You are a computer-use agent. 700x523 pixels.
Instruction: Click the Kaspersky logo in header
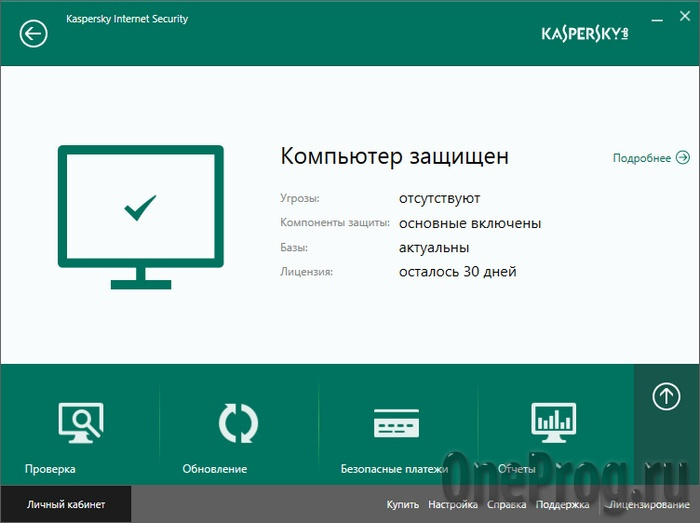(585, 33)
